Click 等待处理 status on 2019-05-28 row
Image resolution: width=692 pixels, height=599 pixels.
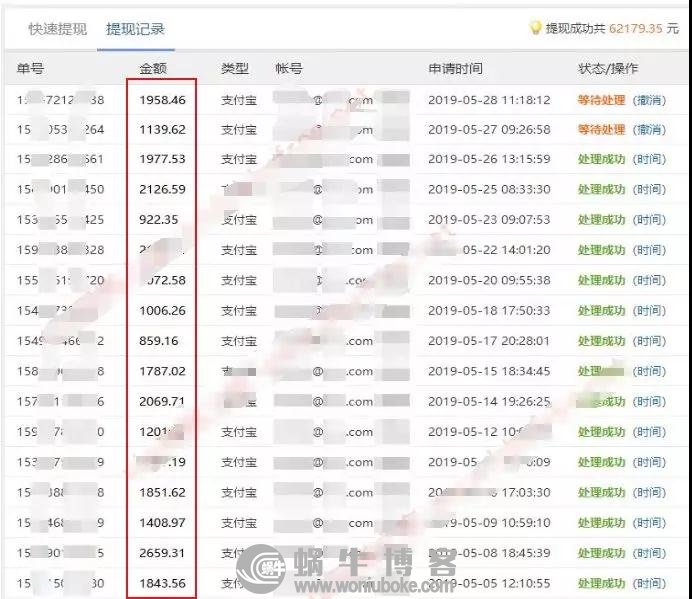pos(601,100)
